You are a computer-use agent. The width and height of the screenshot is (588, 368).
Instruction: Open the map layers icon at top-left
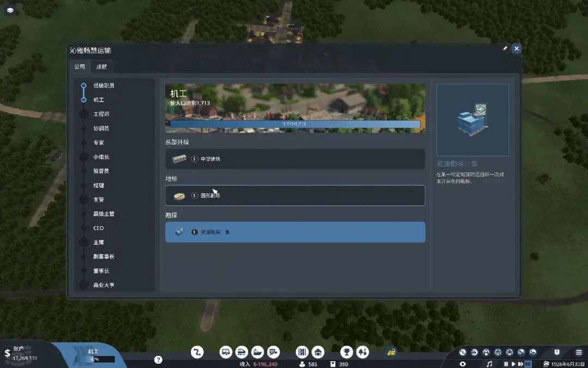[10, 10]
